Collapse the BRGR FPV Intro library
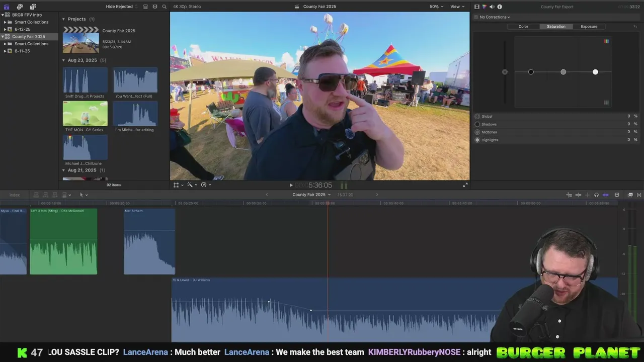This screenshot has height=362, width=644. [x=3, y=15]
